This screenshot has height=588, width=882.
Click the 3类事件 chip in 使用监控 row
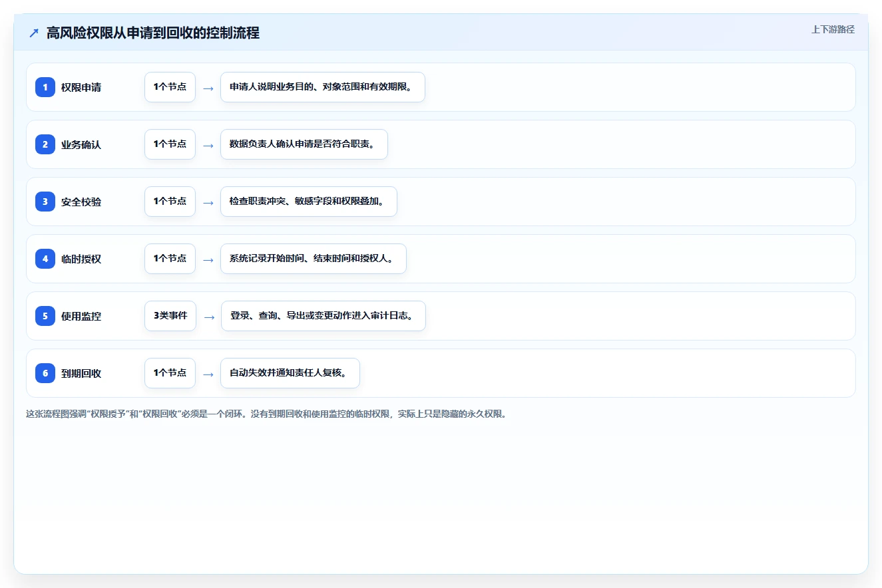point(170,316)
